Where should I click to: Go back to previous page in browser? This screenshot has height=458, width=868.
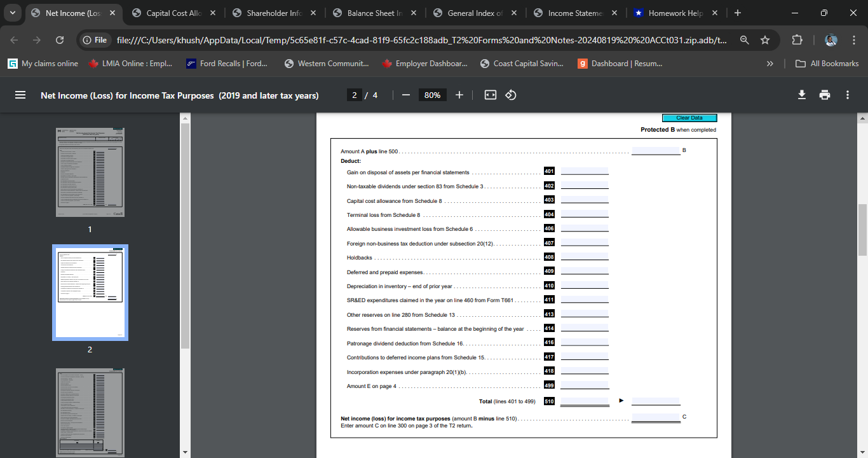(14, 40)
